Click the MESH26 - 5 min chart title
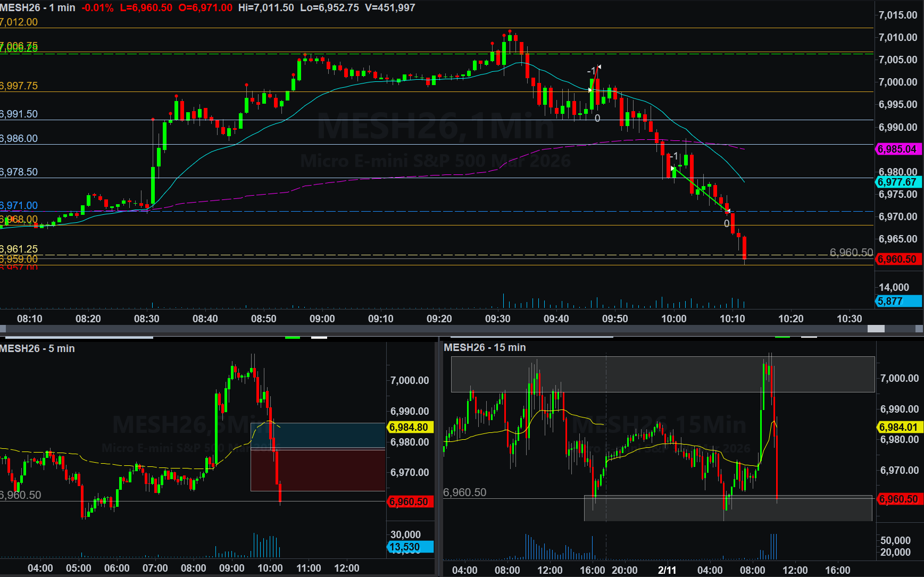Image resolution: width=924 pixels, height=577 pixels. coord(37,349)
